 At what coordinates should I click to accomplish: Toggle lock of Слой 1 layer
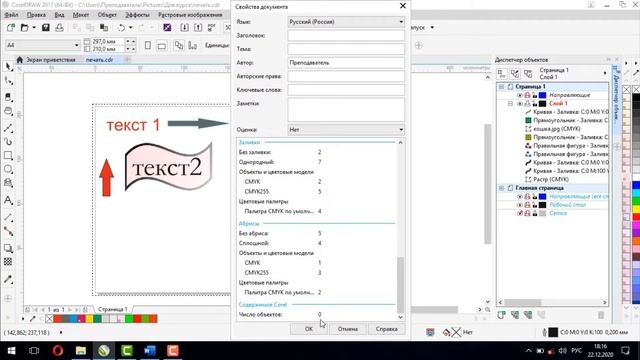click(x=535, y=104)
